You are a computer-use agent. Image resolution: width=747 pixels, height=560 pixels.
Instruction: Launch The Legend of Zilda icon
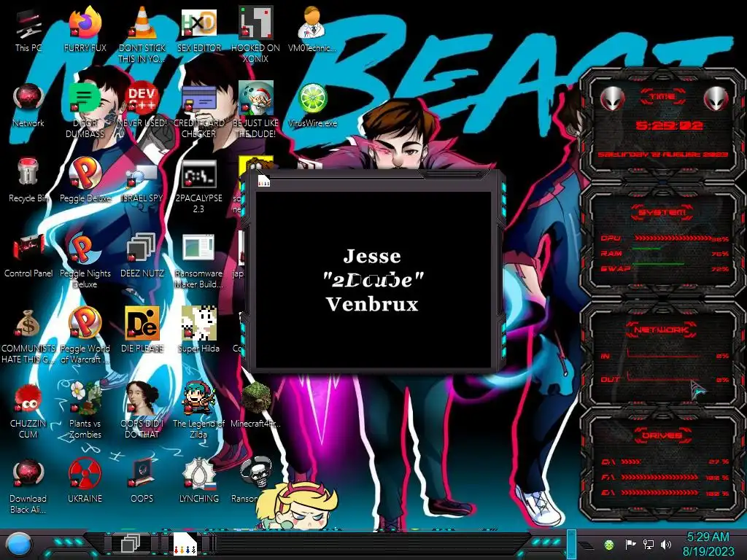click(x=199, y=398)
